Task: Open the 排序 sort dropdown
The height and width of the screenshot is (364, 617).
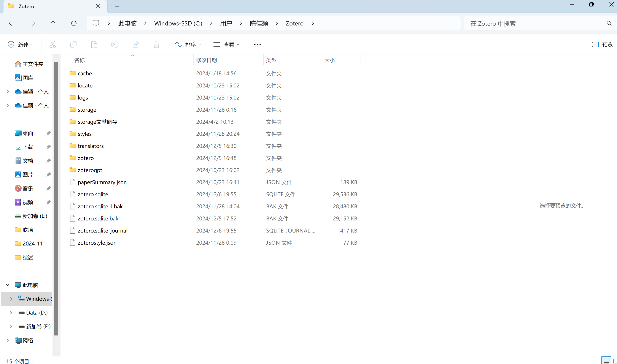Action: (x=188, y=45)
